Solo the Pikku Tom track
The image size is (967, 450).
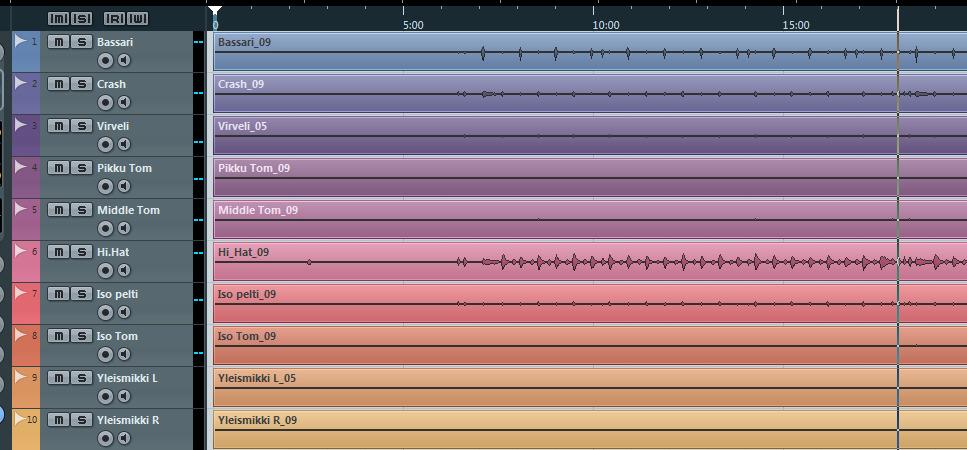tap(81, 168)
